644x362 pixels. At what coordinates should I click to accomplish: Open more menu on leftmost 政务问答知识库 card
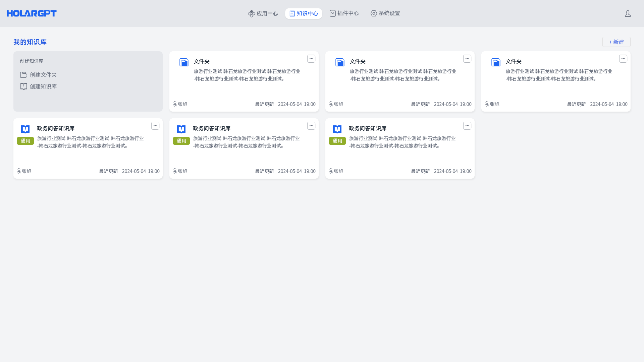[x=155, y=126]
